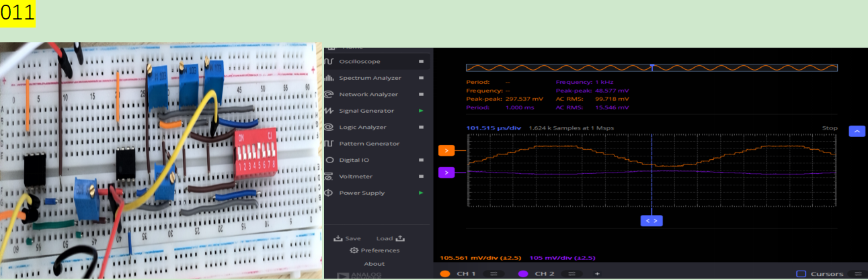This screenshot has width=868, height=280.
Task: Open the Logic Analyzer icon
Action: pos(329,127)
